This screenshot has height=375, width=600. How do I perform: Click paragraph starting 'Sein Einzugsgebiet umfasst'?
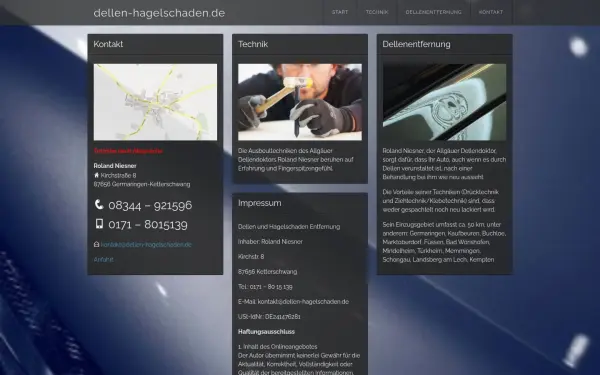(444, 242)
